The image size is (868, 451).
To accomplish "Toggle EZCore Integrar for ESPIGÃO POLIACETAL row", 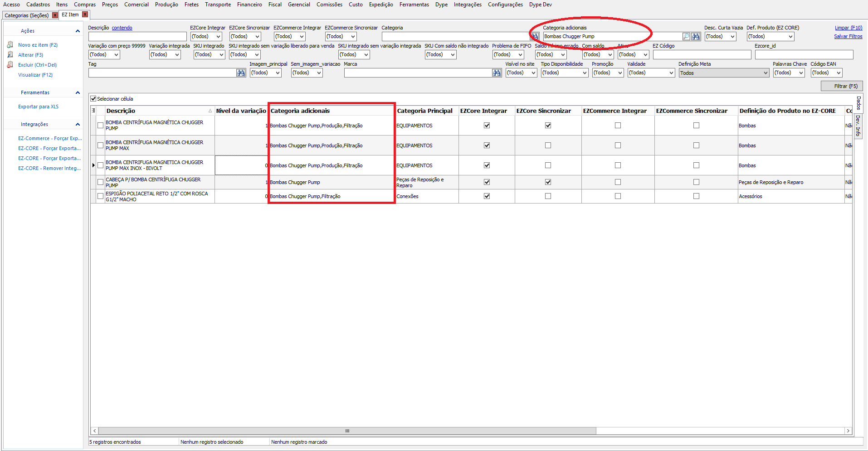I will click(x=487, y=196).
